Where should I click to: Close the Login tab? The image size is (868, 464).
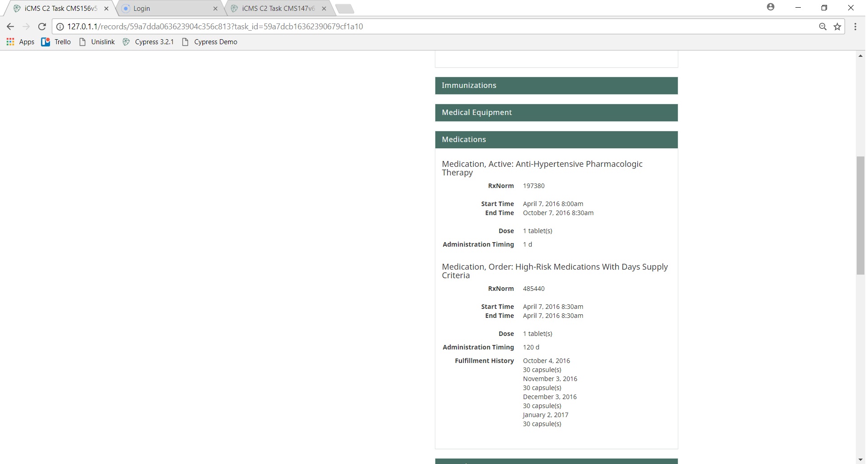click(215, 9)
